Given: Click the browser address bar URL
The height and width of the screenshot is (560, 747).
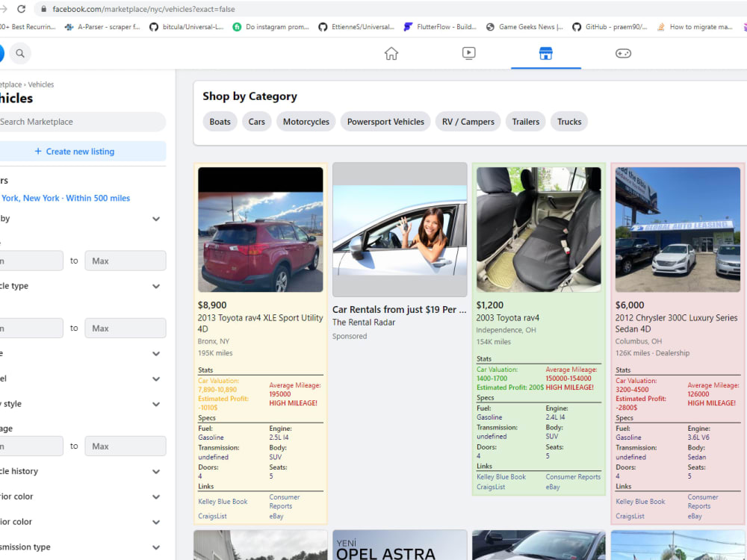Looking at the screenshot, I should (x=144, y=9).
